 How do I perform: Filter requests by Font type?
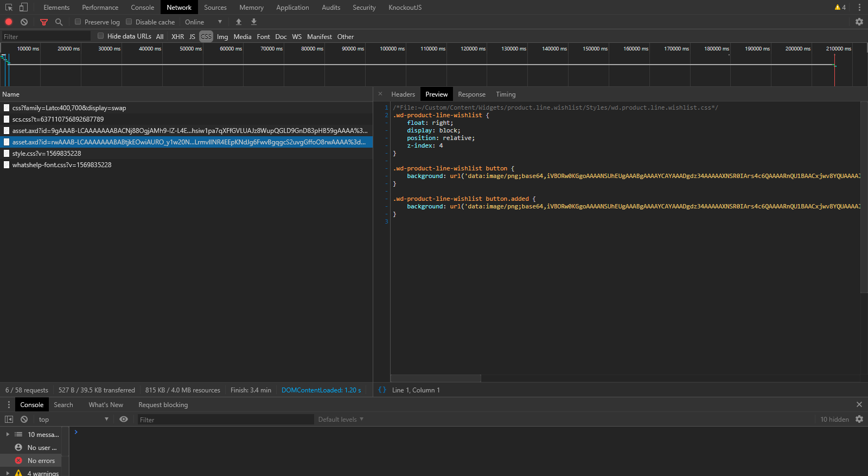(x=264, y=37)
